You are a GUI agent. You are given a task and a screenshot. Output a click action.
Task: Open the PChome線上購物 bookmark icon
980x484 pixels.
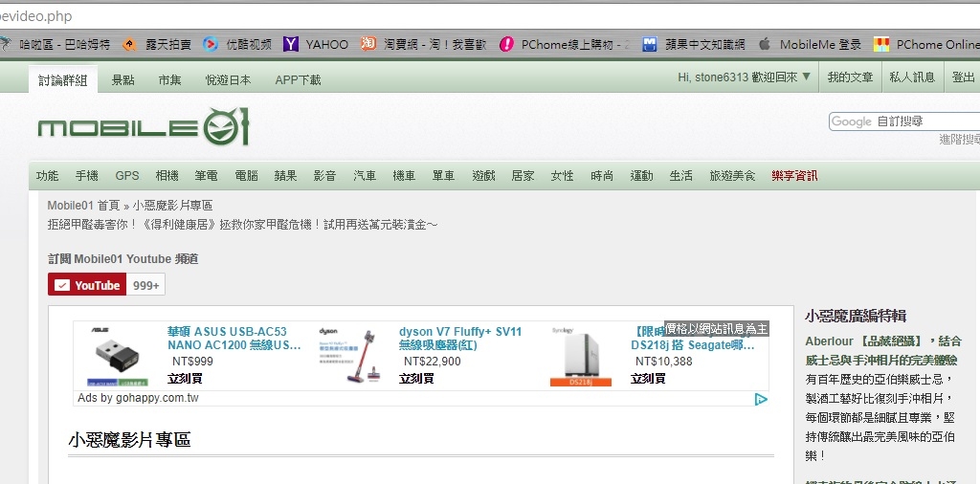(x=507, y=44)
